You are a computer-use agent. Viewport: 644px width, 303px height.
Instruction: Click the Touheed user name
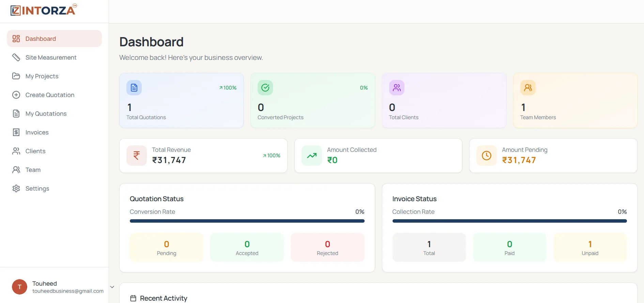point(45,284)
